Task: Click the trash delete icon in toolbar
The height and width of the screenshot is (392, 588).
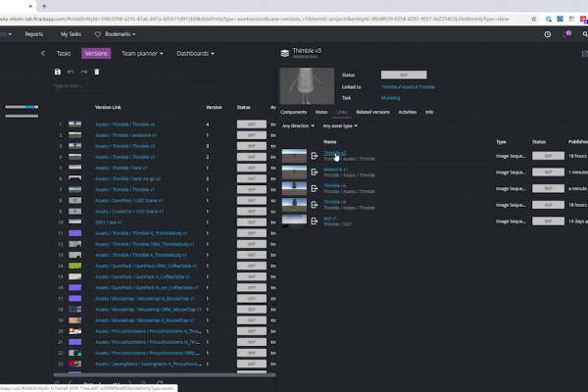Action: [97, 72]
